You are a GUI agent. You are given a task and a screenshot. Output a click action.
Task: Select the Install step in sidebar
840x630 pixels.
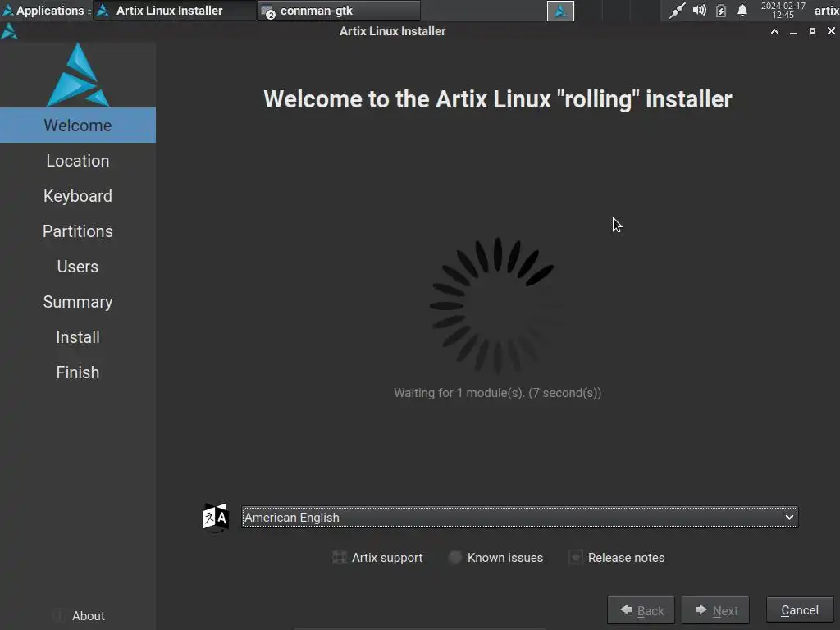click(78, 337)
